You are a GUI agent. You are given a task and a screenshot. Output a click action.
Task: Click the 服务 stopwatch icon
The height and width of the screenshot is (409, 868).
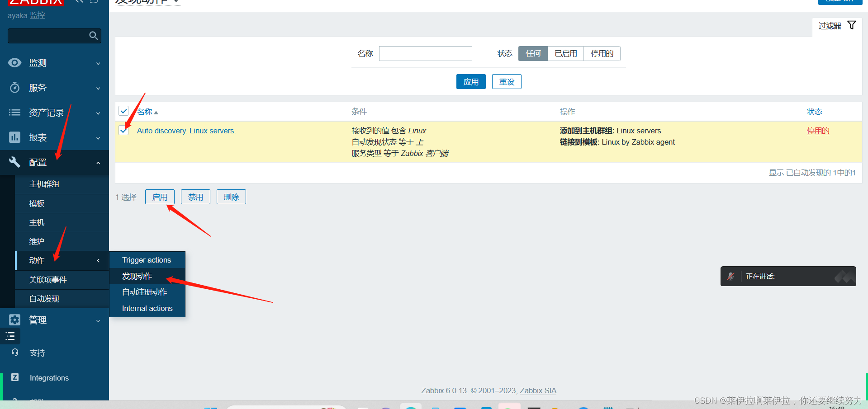14,88
